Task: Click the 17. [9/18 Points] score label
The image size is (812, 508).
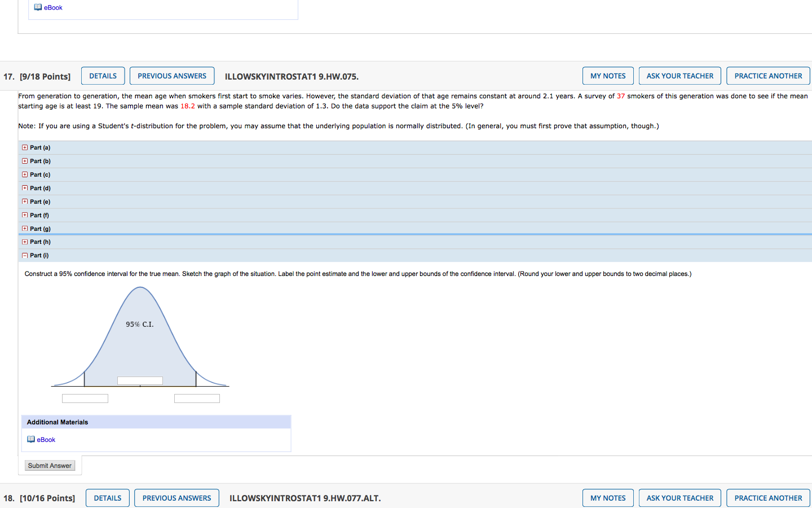Action: pos(37,76)
